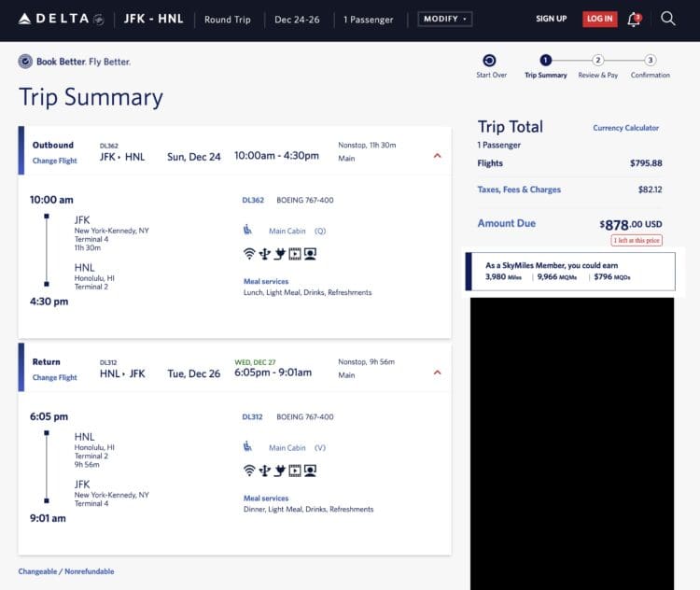The image size is (700, 590).
Task: Open the MODIFY dropdown
Action: [444, 19]
